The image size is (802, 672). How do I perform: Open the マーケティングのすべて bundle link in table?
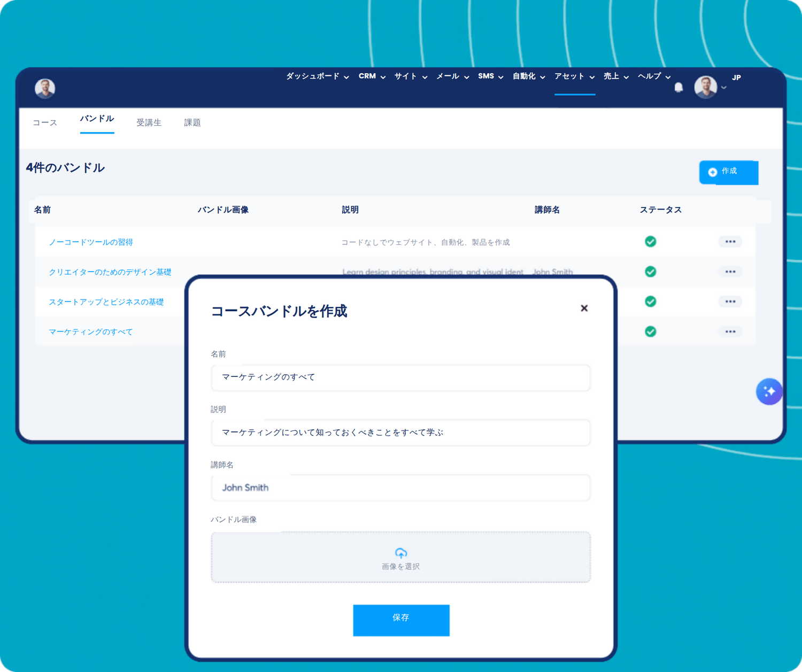tap(91, 332)
